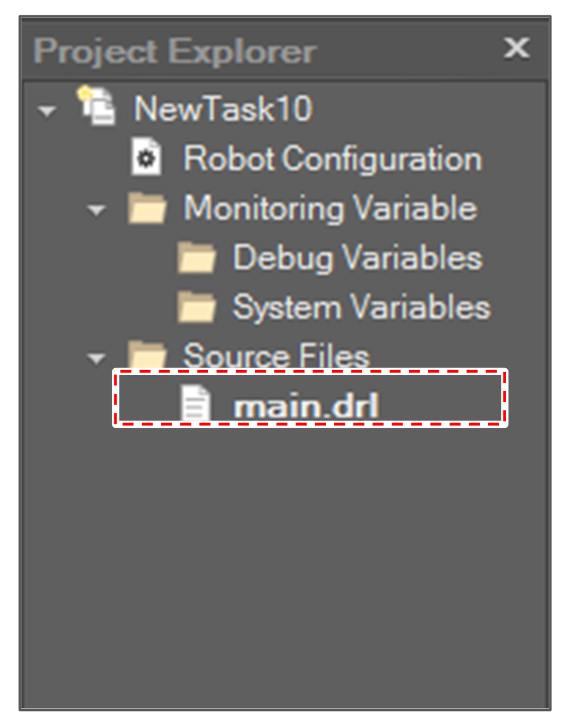Select the main.drl source file
566x728 pixels.
(x=307, y=404)
